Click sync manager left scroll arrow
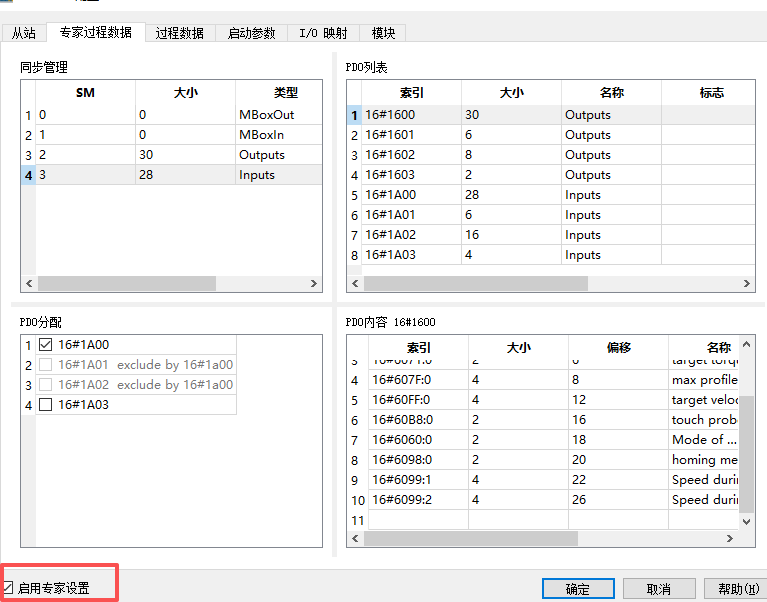The image size is (767, 602). (x=29, y=284)
